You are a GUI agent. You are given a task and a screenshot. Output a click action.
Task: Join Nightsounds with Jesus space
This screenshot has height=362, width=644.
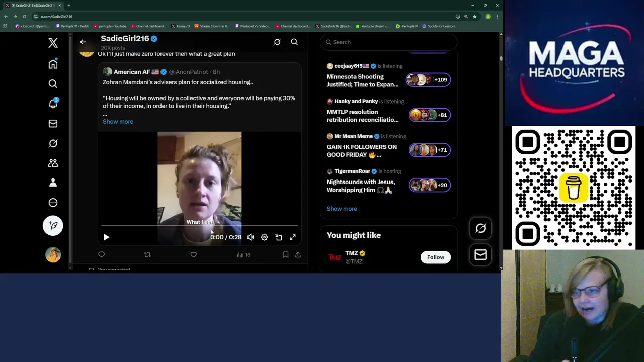tap(361, 186)
